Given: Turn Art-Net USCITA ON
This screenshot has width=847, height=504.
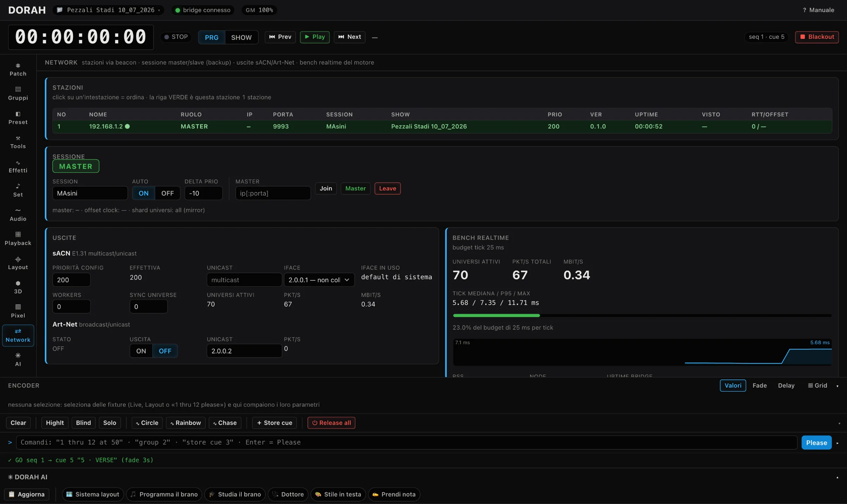Looking at the screenshot, I should [141, 351].
